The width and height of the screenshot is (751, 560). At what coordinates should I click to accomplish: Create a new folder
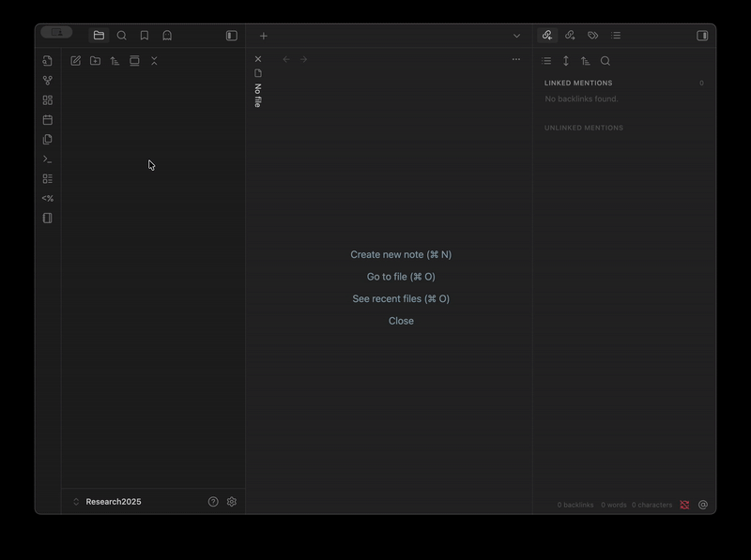[96, 61]
